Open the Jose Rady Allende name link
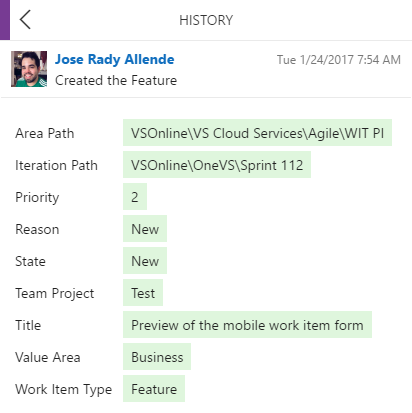The height and width of the screenshot is (413, 412). pyautogui.click(x=115, y=59)
